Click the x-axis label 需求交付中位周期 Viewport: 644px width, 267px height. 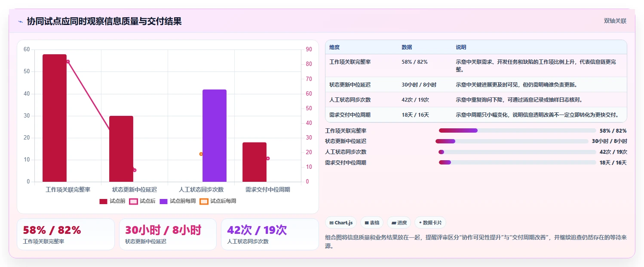click(x=268, y=189)
